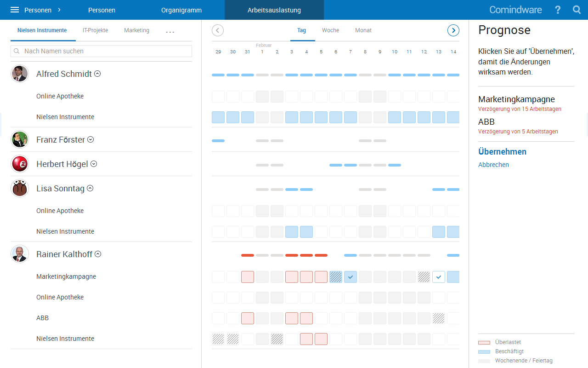Click day 10 in the date header
The width and height of the screenshot is (588, 368).
click(x=395, y=52)
